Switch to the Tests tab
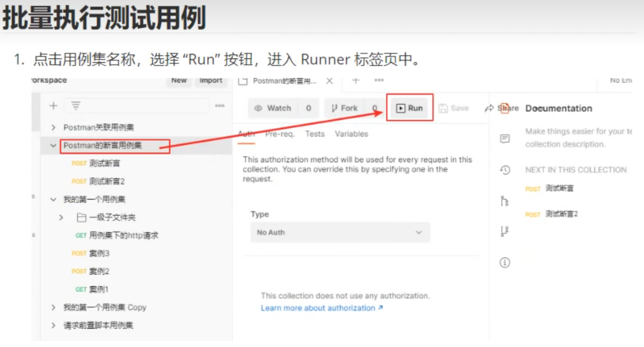 tap(315, 134)
